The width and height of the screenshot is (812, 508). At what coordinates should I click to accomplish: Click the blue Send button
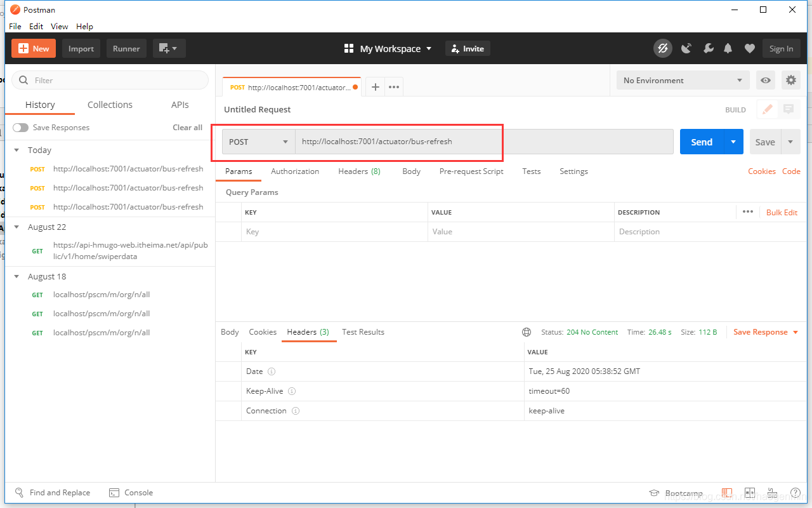702,142
